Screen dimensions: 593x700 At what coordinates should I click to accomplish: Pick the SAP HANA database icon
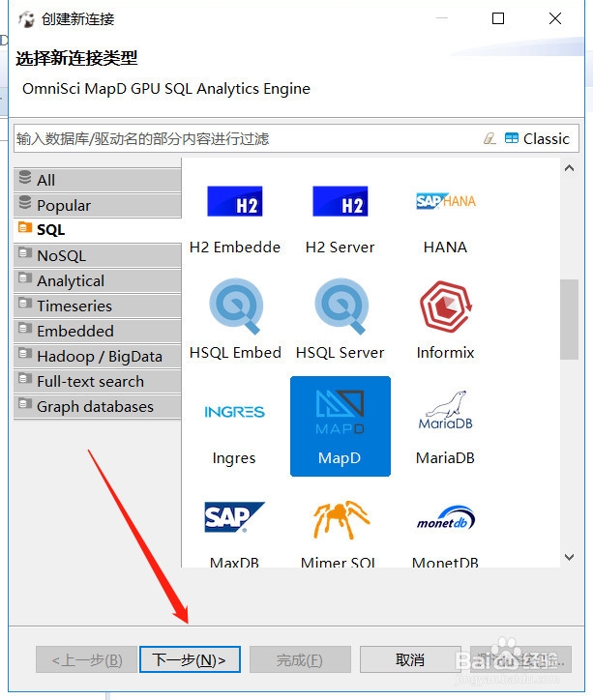coord(446,201)
